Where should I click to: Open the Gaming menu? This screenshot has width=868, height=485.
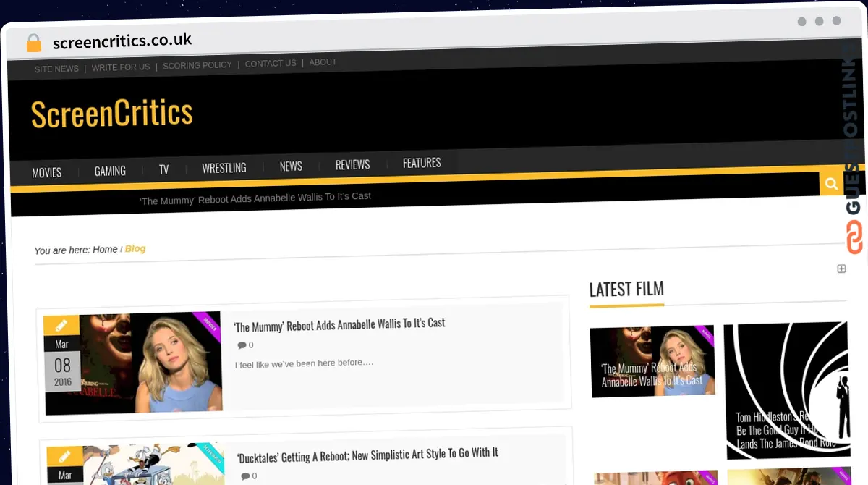110,171
